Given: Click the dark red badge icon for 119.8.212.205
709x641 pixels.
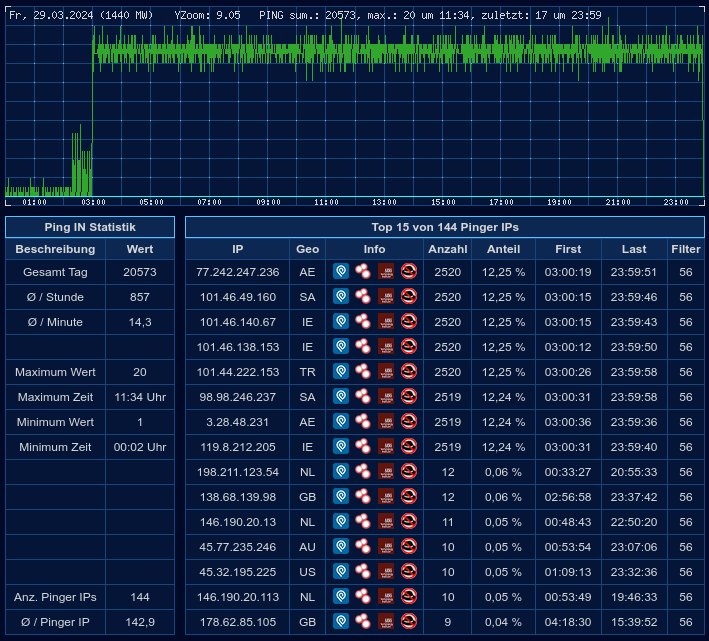Looking at the screenshot, I should (386, 446).
